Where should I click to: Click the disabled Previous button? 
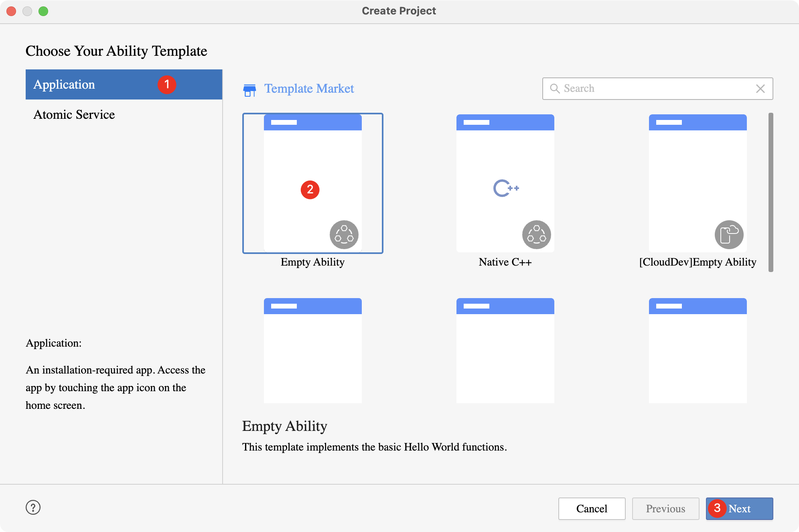coord(665,509)
